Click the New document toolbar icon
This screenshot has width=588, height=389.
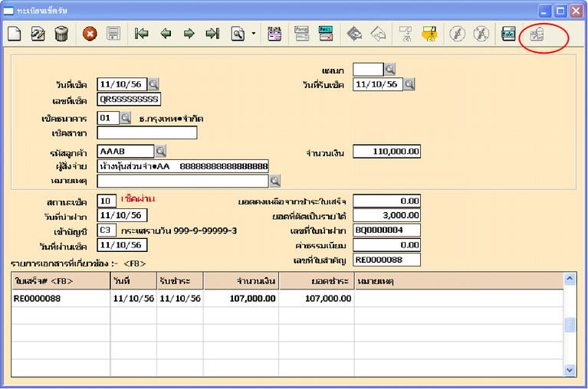15,34
